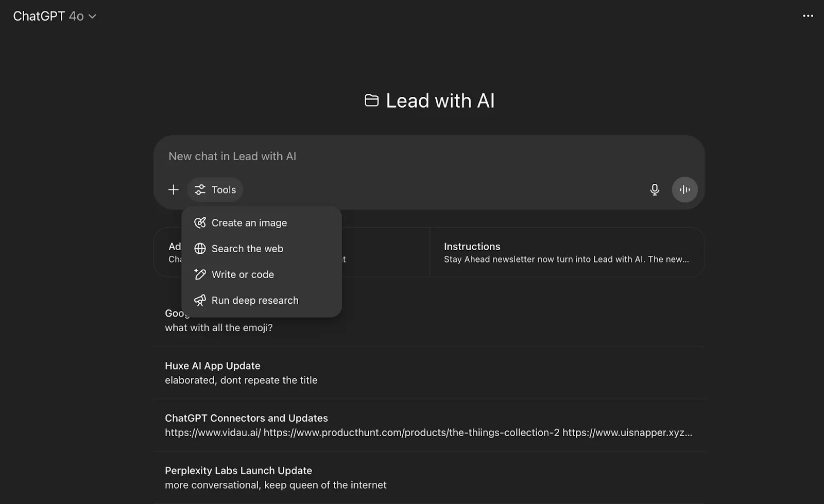Click the telescope icon for deep research
This screenshot has height=504, width=824.
pos(200,301)
